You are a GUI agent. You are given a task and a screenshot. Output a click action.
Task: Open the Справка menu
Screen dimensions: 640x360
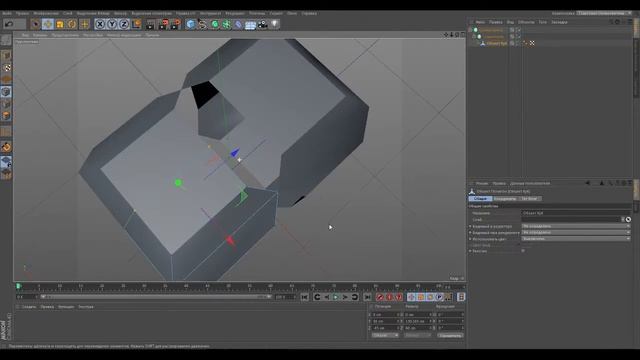[x=309, y=13]
